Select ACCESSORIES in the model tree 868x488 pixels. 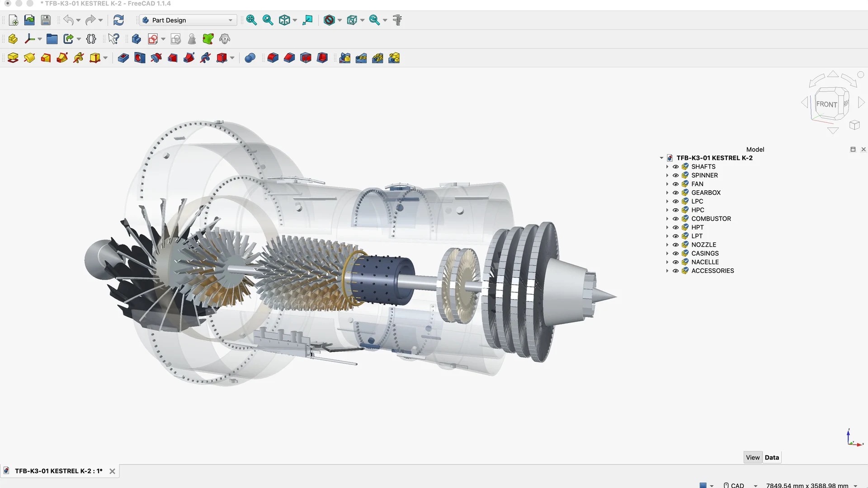click(x=712, y=271)
